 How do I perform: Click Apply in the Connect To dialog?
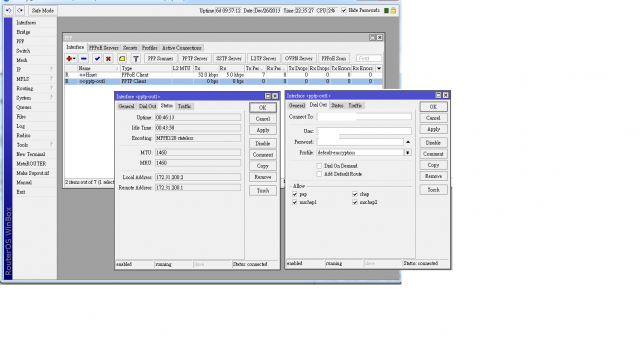[x=433, y=129]
